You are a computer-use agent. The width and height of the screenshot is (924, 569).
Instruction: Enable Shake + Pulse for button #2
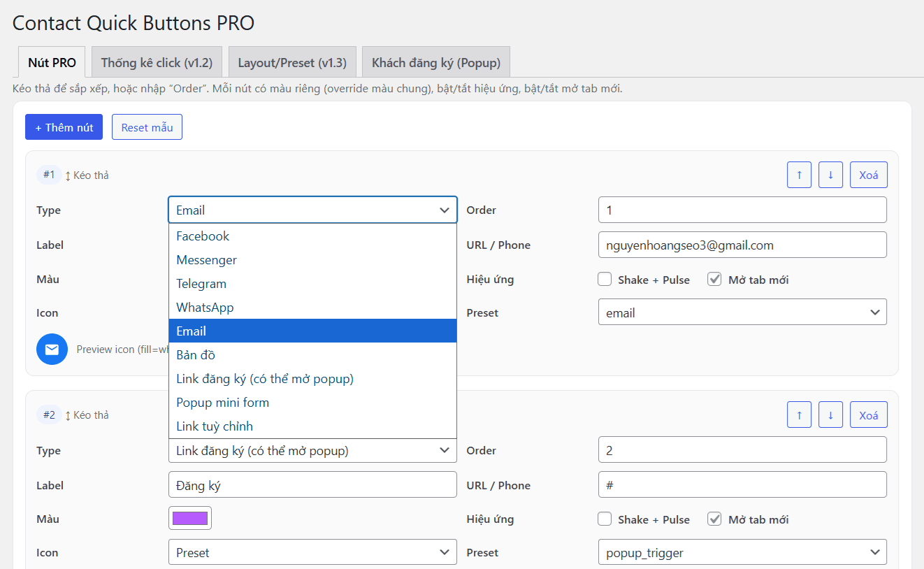pos(605,519)
